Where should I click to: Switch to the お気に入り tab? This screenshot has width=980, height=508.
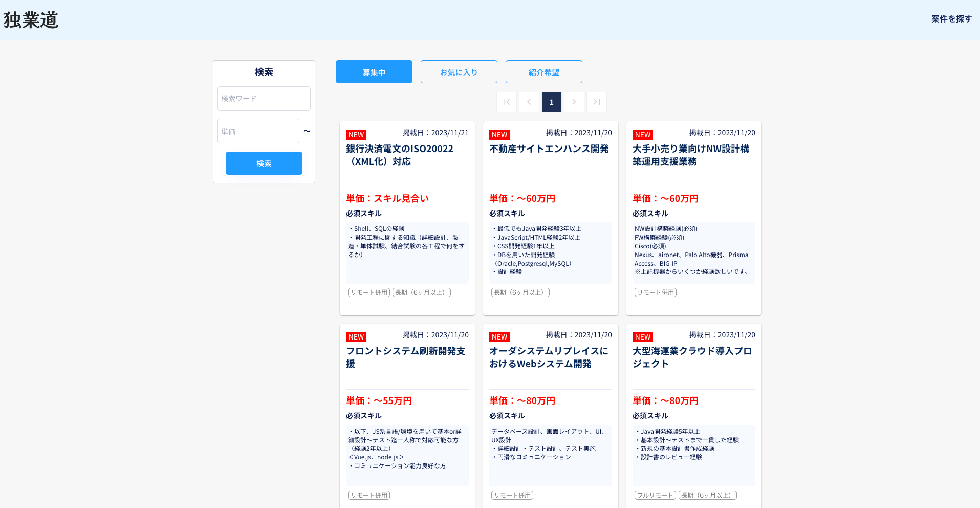tap(459, 72)
